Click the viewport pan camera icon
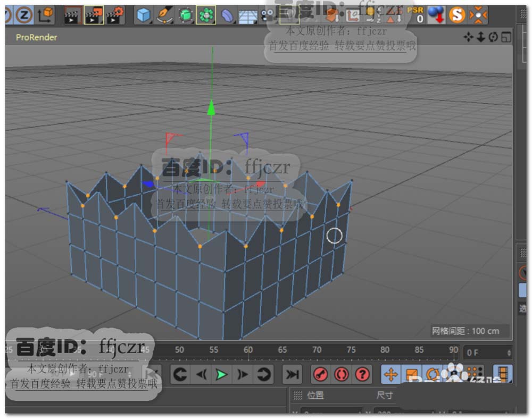Viewport: 532px width, 419px height. [x=469, y=37]
